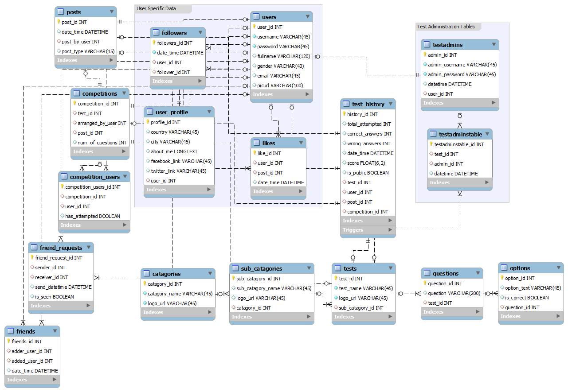Collapse the tests table with header arrow
The width and height of the screenshot is (568, 392).
click(390, 268)
